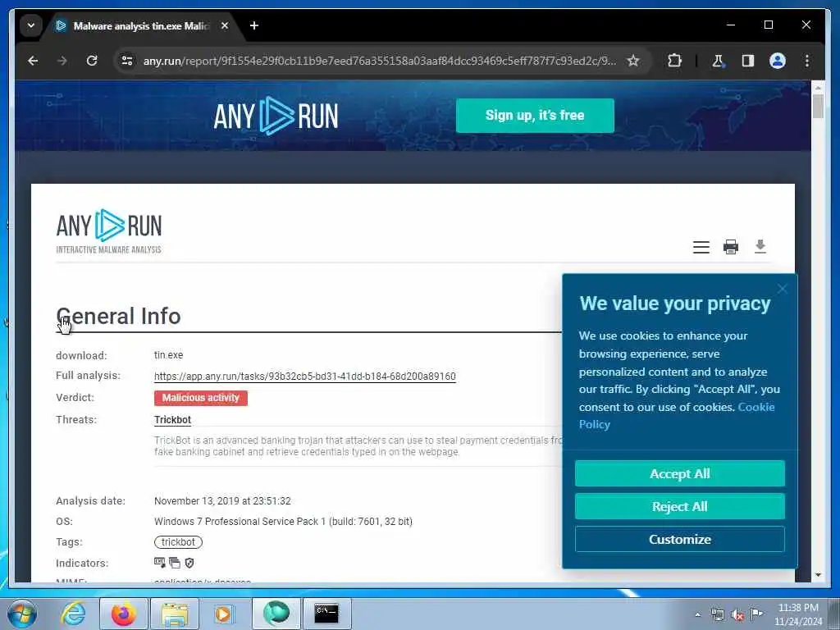This screenshot has height=630, width=840.
Task: Open the tab search dropdown arrow
Action: point(31,25)
